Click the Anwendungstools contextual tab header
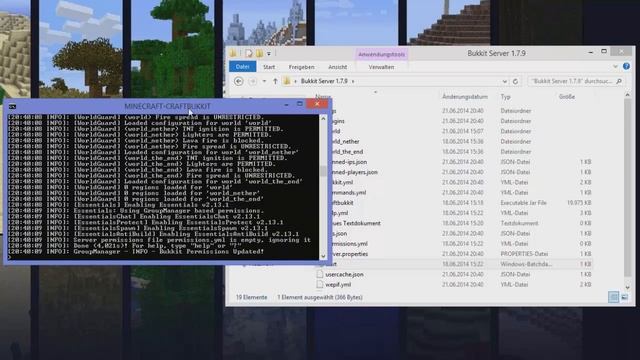 382,54
